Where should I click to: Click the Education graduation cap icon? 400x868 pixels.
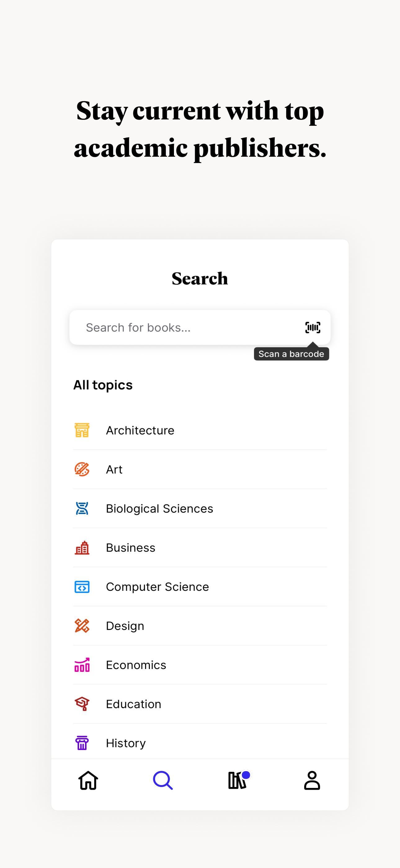(82, 704)
